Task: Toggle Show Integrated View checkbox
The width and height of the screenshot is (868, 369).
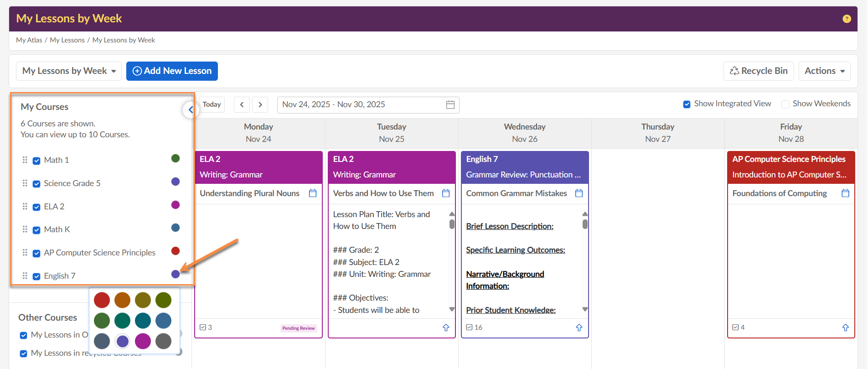Action: [687, 104]
